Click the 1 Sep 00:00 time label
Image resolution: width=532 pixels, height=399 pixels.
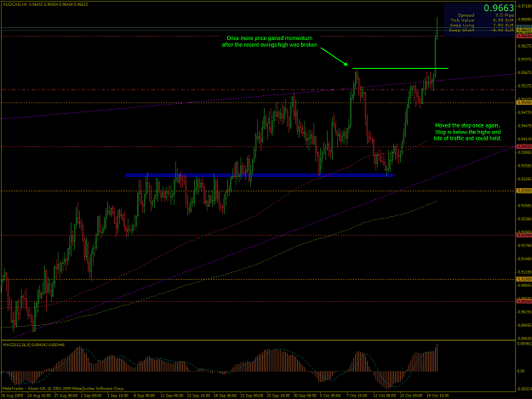(x=92, y=396)
